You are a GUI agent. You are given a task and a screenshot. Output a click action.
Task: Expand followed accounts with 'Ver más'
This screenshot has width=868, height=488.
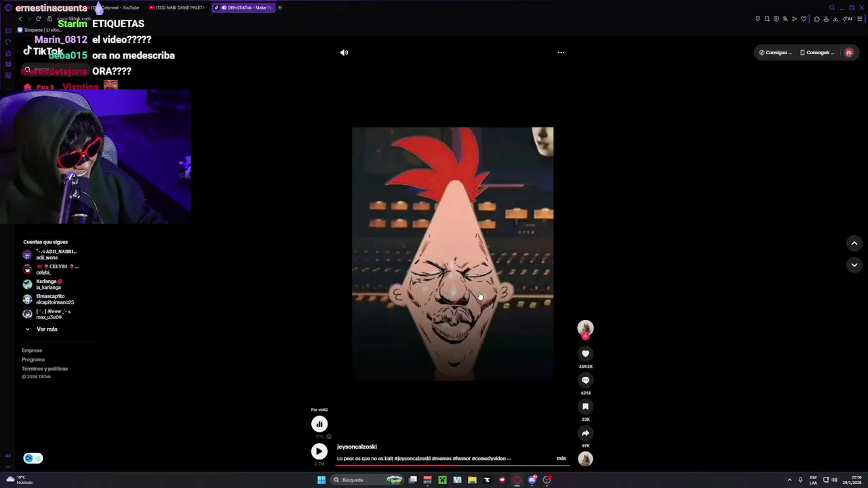pos(41,329)
